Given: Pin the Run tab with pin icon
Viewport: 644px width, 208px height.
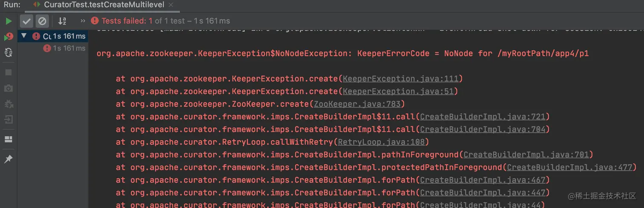Looking at the screenshot, I should coord(9,159).
